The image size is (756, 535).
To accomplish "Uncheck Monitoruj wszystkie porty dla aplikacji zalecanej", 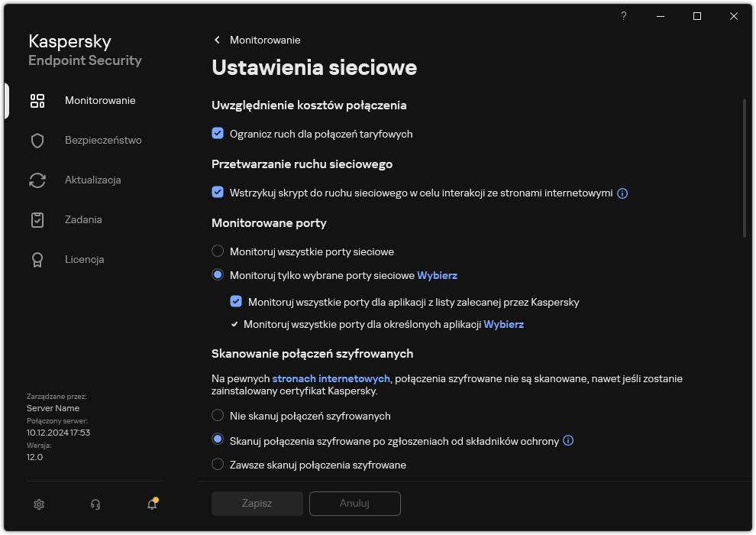I will pyautogui.click(x=237, y=301).
